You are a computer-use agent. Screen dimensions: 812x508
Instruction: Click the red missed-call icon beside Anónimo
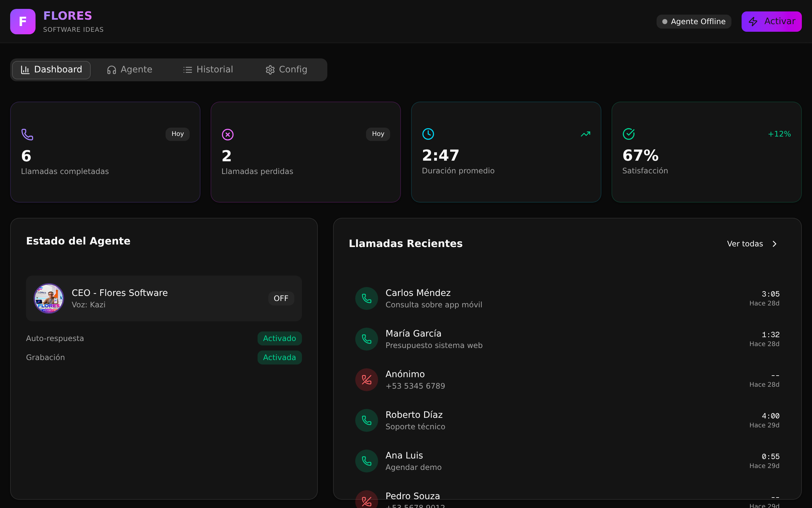(x=367, y=380)
